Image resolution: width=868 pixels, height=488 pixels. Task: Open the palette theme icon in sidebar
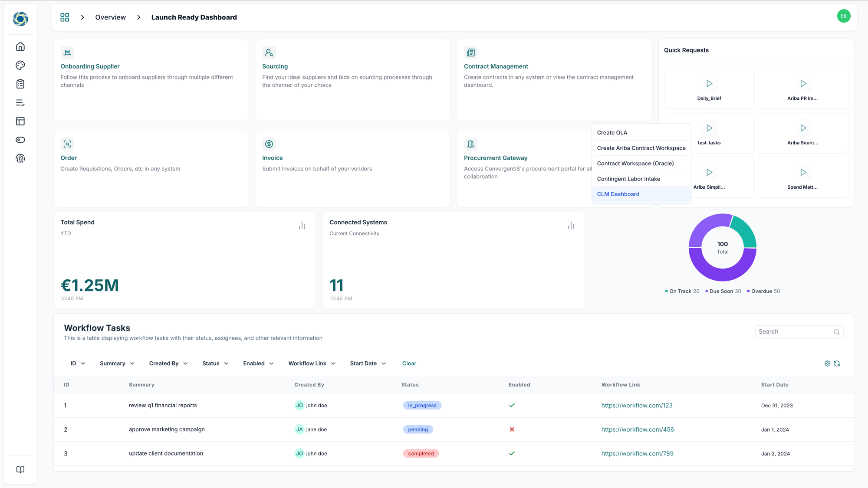(x=20, y=65)
